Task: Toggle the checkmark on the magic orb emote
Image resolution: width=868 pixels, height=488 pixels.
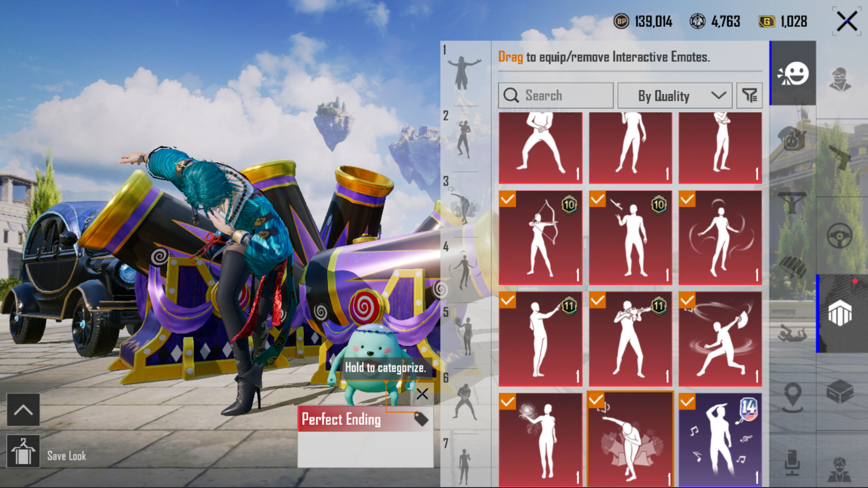Action: (x=507, y=401)
